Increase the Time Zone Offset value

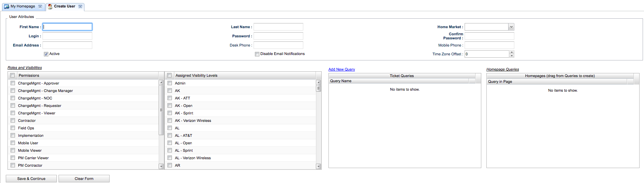pyautogui.click(x=511, y=52)
